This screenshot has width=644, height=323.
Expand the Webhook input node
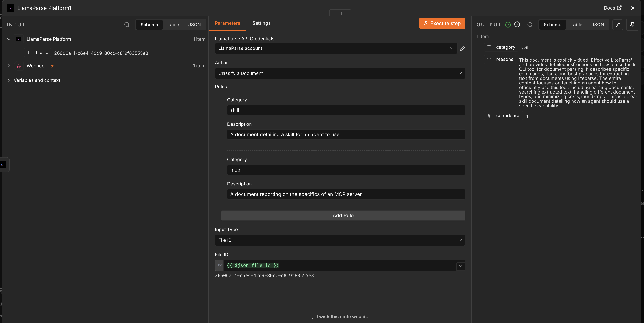click(x=9, y=66)
